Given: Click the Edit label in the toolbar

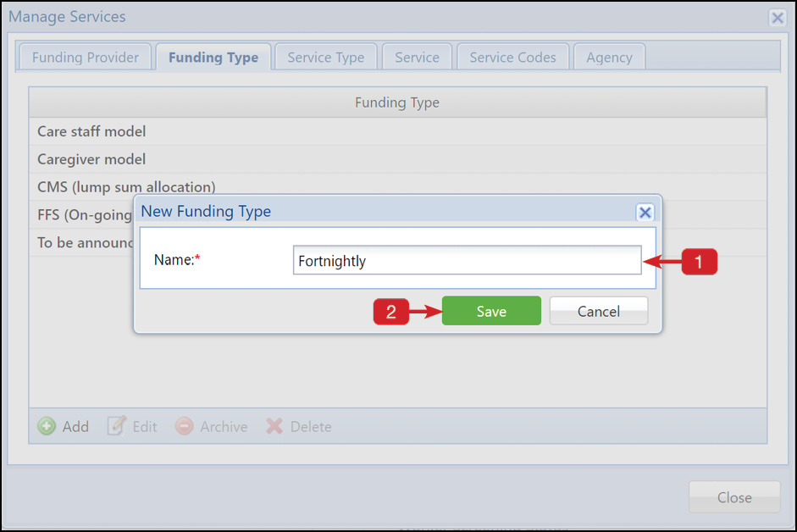Looking at the screenshot, I should tap(145, 426).
